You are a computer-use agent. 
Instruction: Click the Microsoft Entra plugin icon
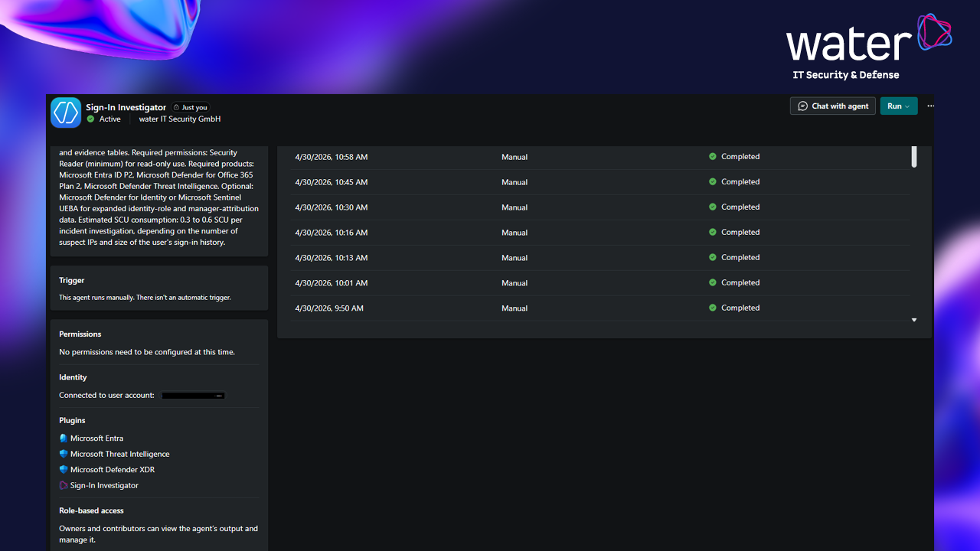(64, 439)
